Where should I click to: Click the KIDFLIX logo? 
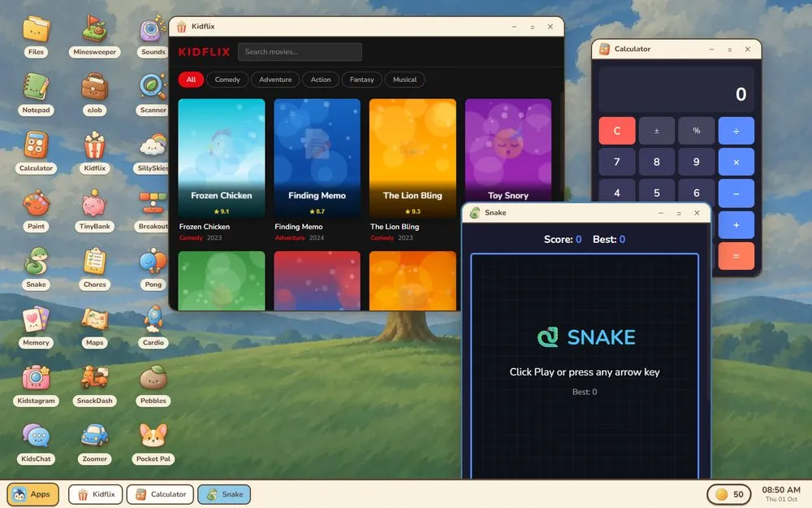click(x=204, y=52)
